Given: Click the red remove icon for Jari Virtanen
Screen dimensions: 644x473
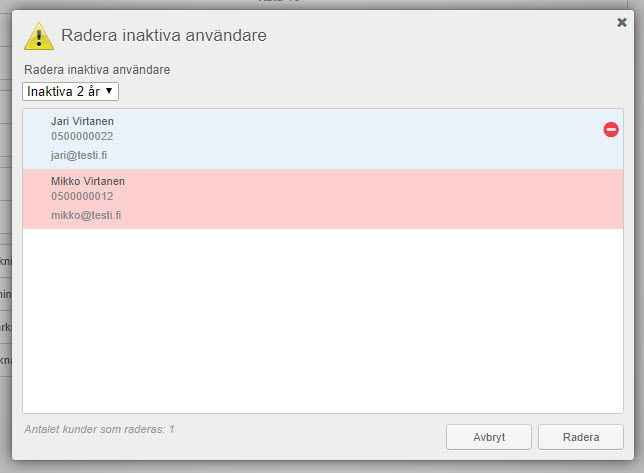Looking at the screenshot, I should coord(611,129).
